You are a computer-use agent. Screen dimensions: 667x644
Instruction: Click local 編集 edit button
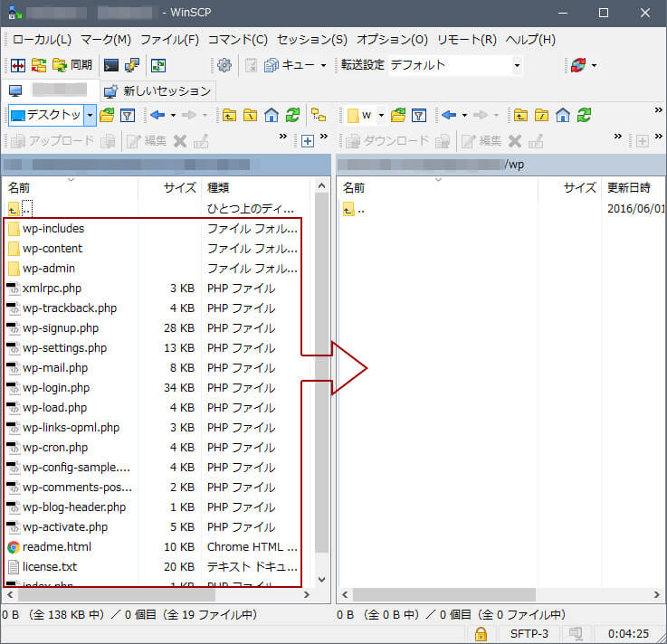coord(147,141)
